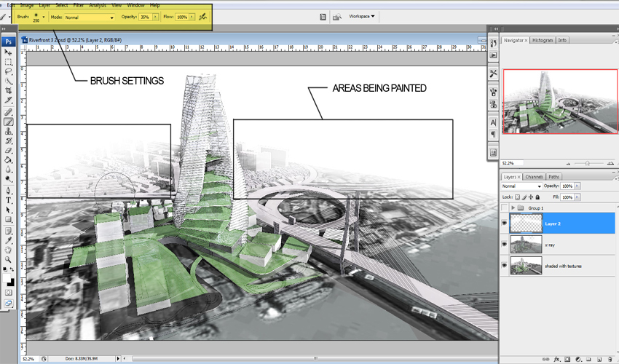Open brush Opacity slider arrow
Viewport: 619px width, 364px height.
pyautogui.click(x=156, y=17)
